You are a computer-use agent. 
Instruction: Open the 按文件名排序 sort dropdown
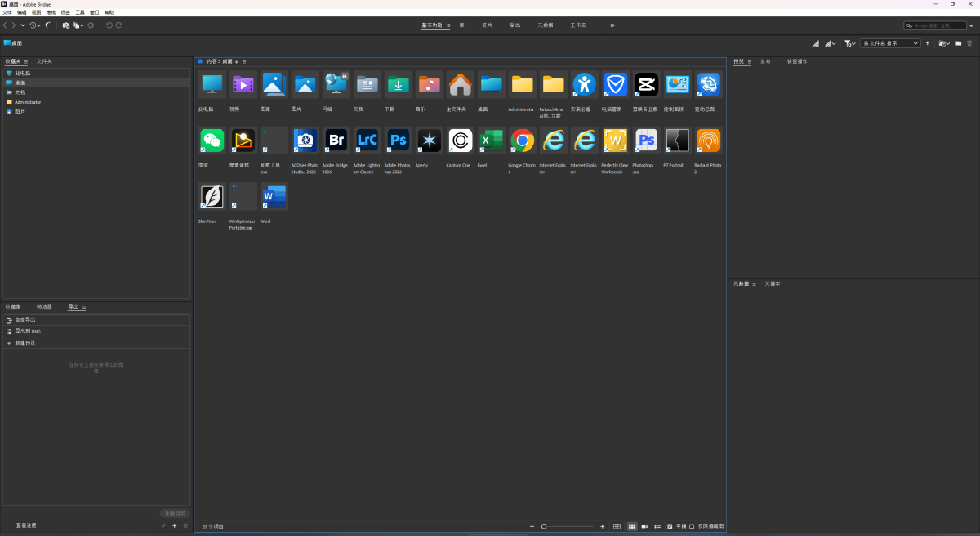(890, 43)
